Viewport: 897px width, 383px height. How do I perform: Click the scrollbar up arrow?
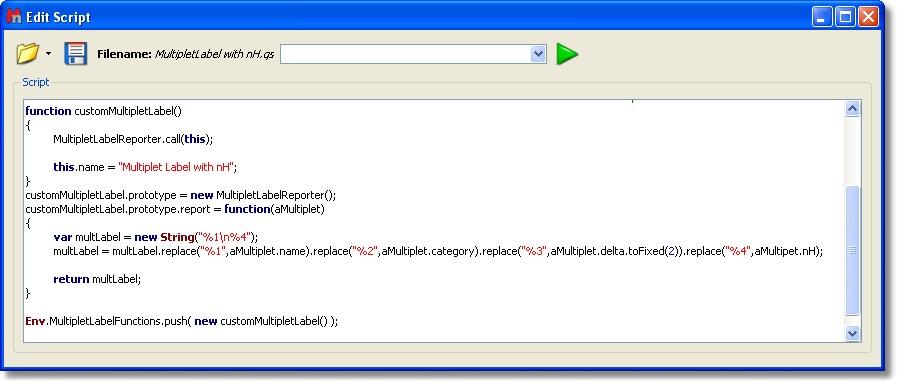point(852,109)
